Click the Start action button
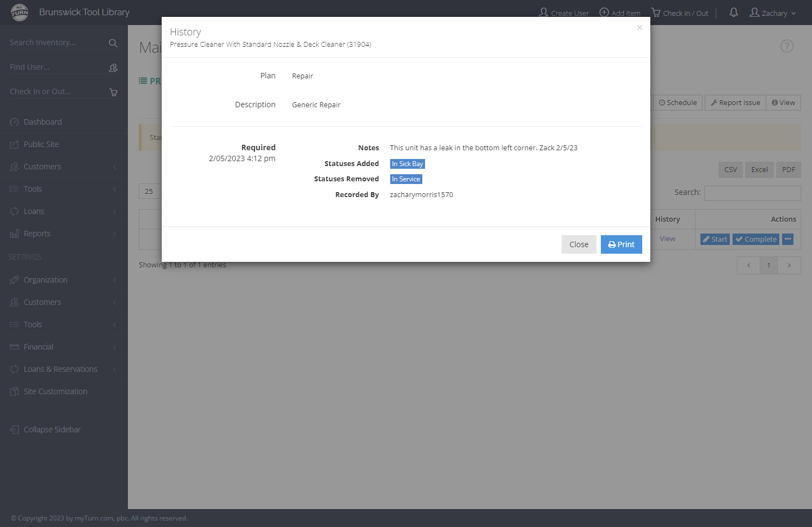812x527 pixels. (715, 239)
